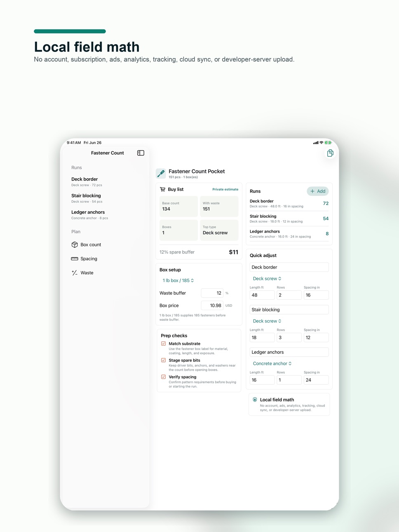Screen dimensions: 399x532
Task: Edit Stair blocking name field
Action: [289, 310]
